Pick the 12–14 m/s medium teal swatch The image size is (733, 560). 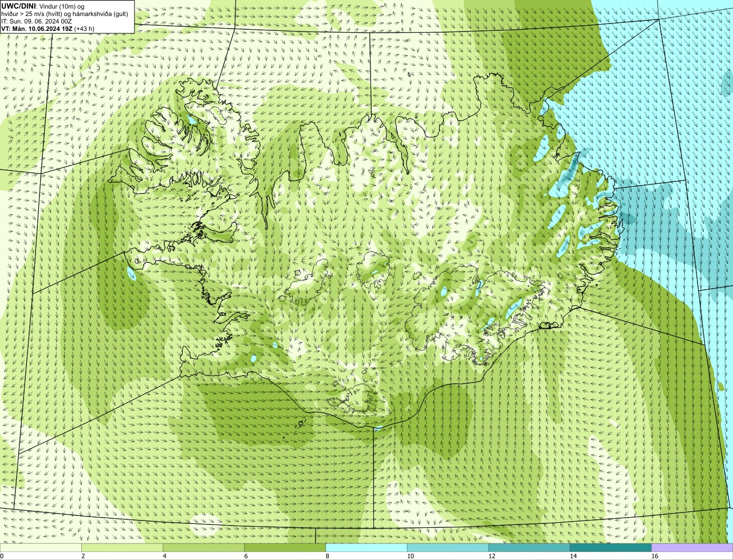[x=529, y=548]
